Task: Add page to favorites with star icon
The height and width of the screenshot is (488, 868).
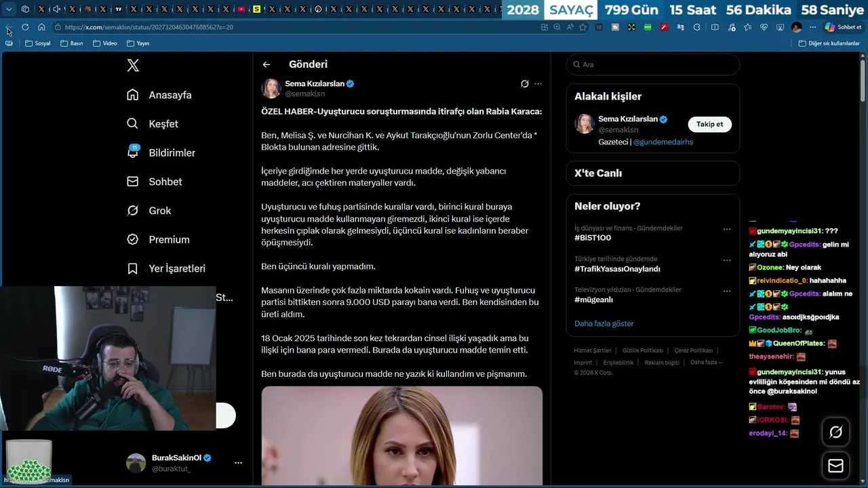Action: (x=583, y=27)
